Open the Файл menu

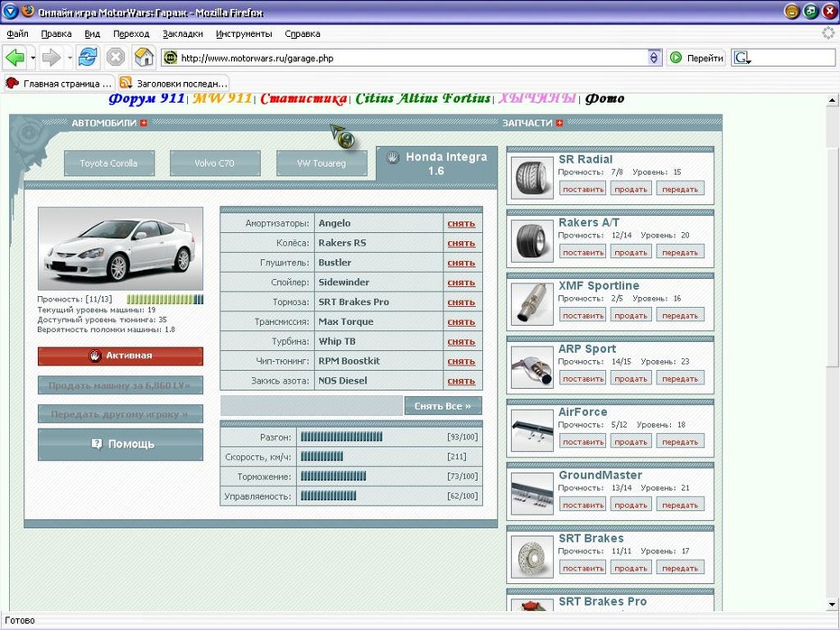[x=17, y=33]
